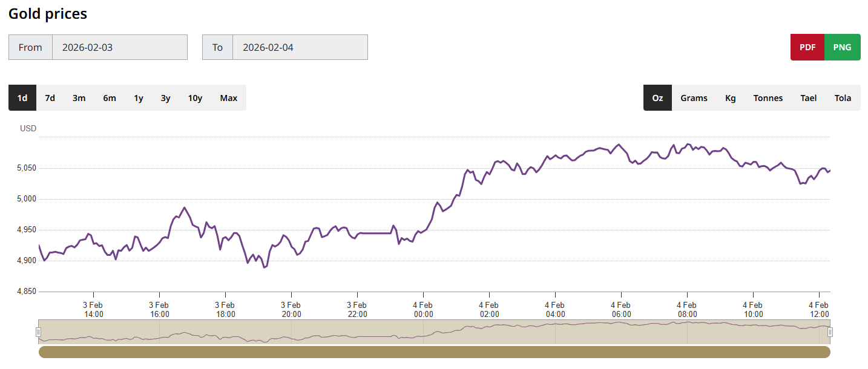Select the 1y range option
The width and height of the screenshot is (868, 369).
[139, 98]
